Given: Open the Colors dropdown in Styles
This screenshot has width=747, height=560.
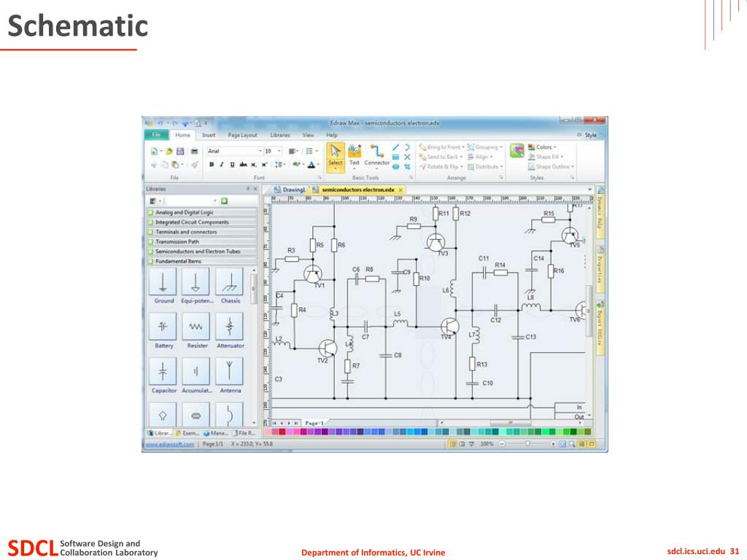Looking at the screenshot, I should [x=542, y=147].
